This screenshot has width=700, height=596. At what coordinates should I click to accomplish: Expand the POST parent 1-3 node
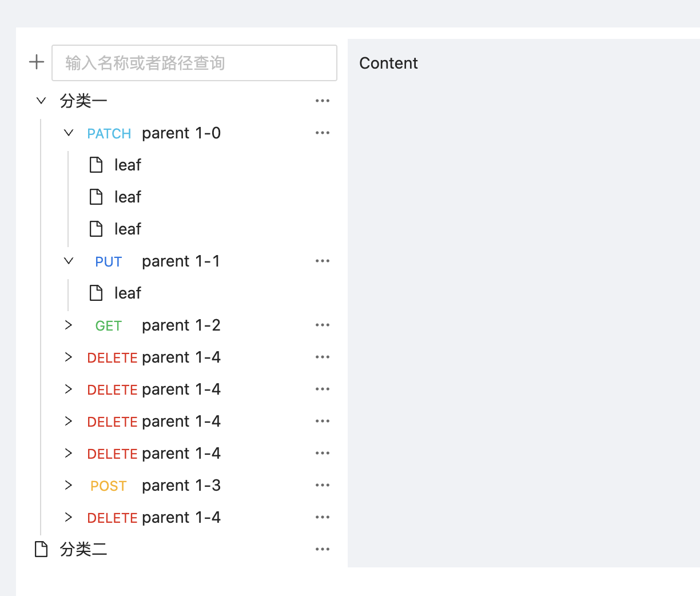coord(68,484)
